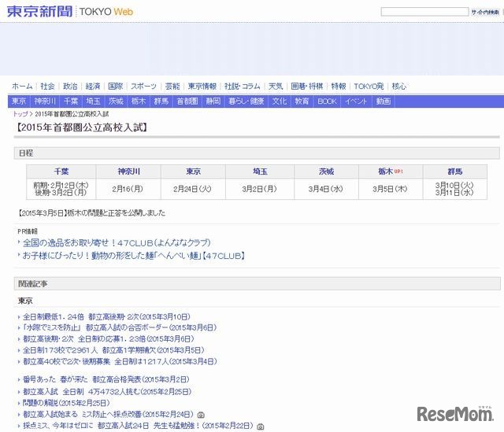The width and height of the screenshot is (504, 432).
Task: Open 問題の解説(2015年2月25日) link
Action: (66, 403)
